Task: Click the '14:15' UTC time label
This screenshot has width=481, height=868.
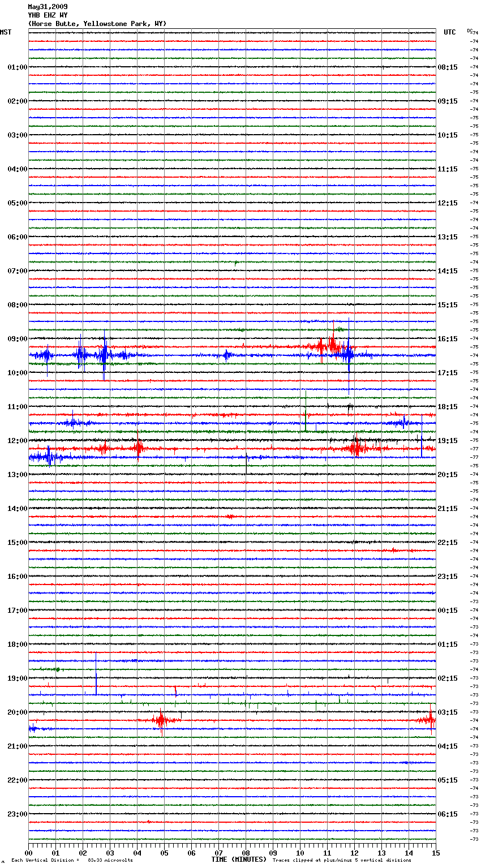Action: pyautogui.click(x=448, y=271)
